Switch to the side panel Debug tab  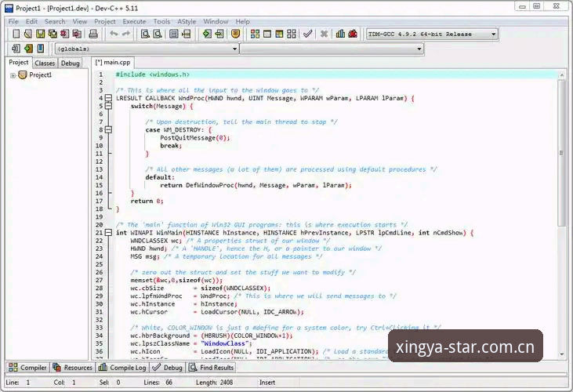71,63
